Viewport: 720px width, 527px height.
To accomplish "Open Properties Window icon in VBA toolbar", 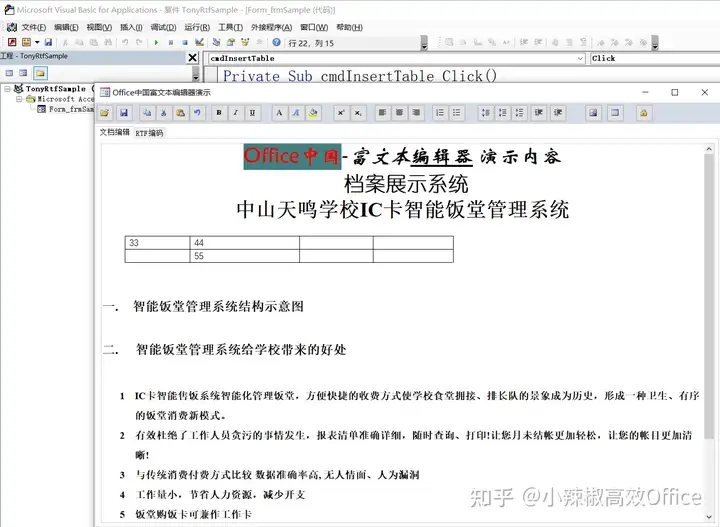I will [x=231, y=42].
